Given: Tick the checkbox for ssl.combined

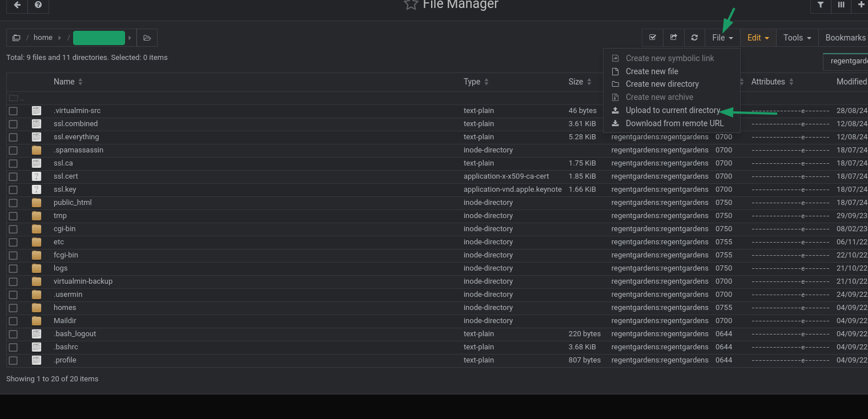Looking at the screenshot, I should click(x=13, y=124).
